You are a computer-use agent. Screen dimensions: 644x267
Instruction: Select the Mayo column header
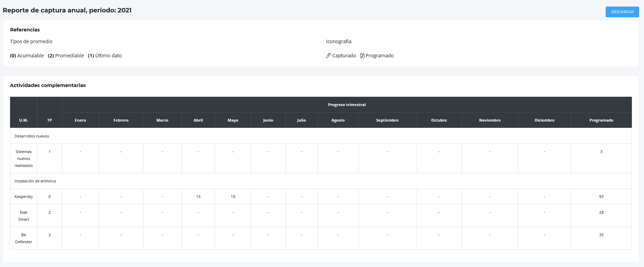(x=233, y=120)
